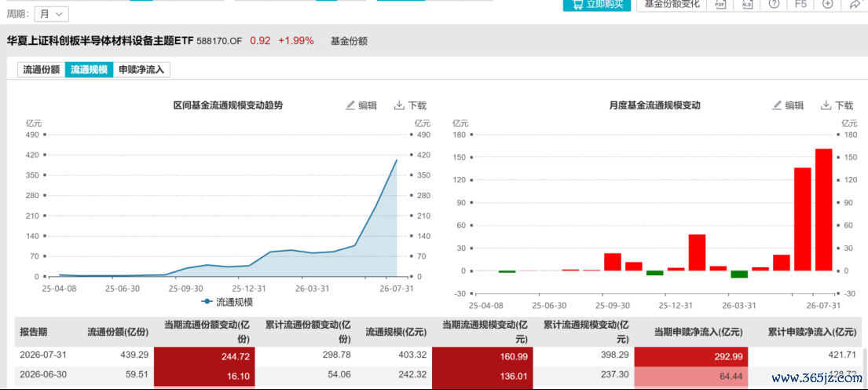
Task: Click 下载 on the 月度基金流通规模变动 chart
Action: pyautogui.click(x=837, y=105)
